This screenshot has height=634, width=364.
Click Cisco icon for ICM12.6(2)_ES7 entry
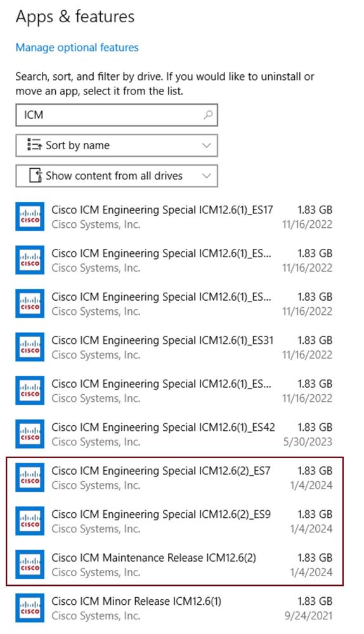click(30, 477)
